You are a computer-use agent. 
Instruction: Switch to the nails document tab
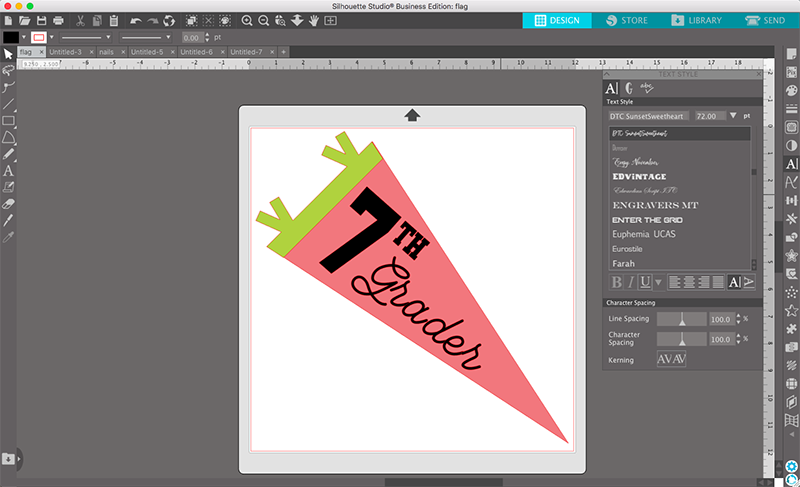click(106, 52)
